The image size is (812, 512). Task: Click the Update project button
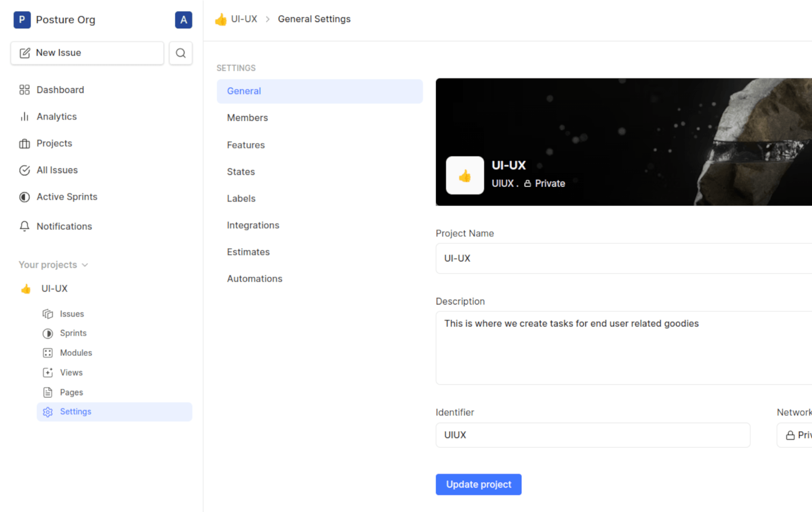479,484
